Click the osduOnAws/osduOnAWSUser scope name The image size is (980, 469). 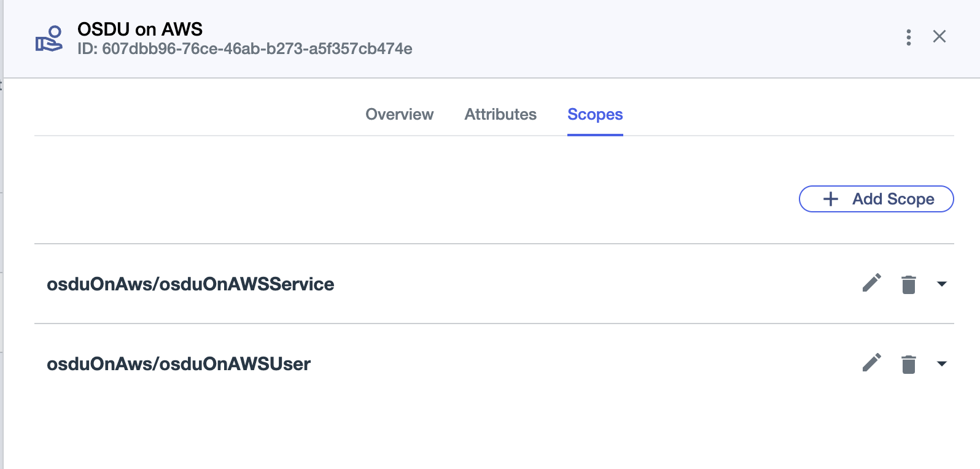coord(179,364)
